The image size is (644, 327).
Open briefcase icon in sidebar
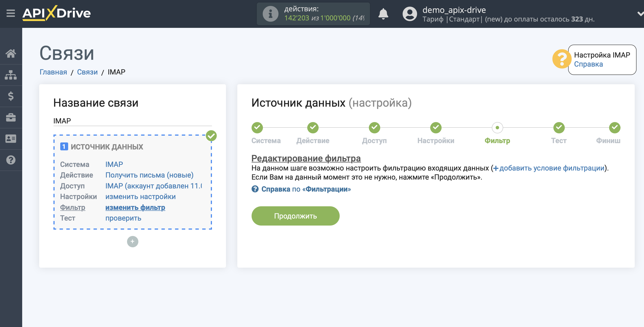click(11, 117)
